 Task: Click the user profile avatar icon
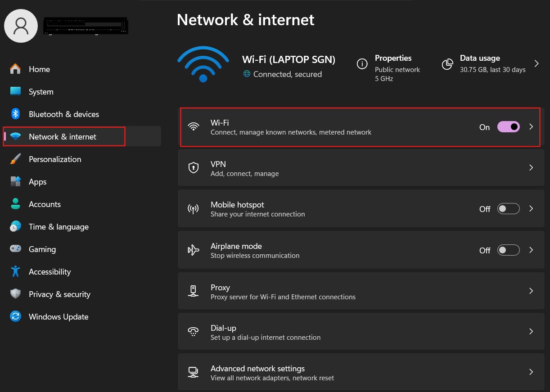[21, 25]
